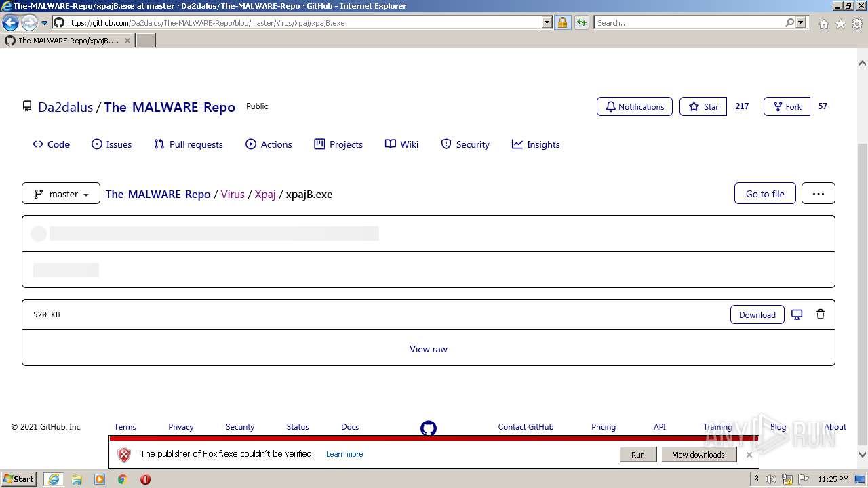Image resolution: width=868 pixels, height=488 pixels.
Task: Click Learn more in the download bar
Action: [x=344, y=454]
